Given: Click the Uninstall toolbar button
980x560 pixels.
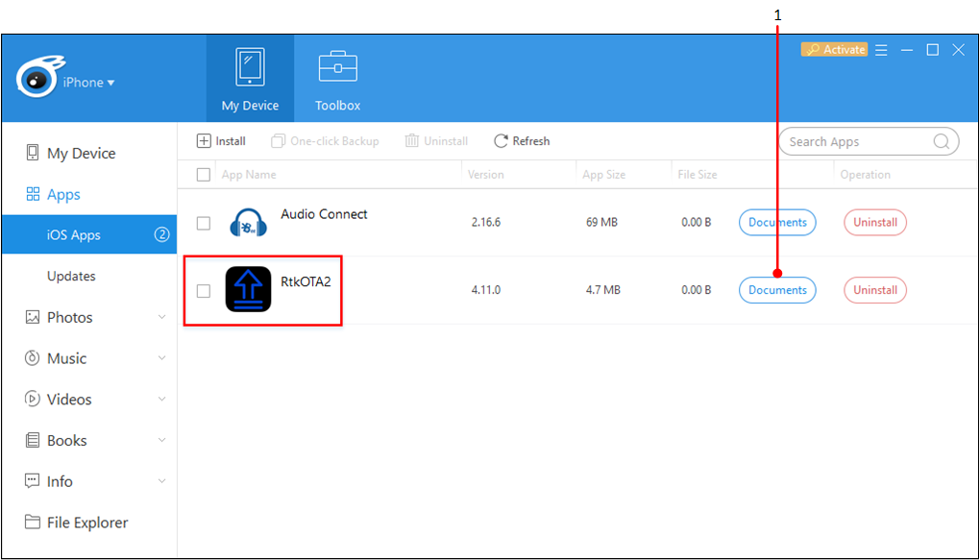Looking at the screenshot, I should [x=436, y=141].
